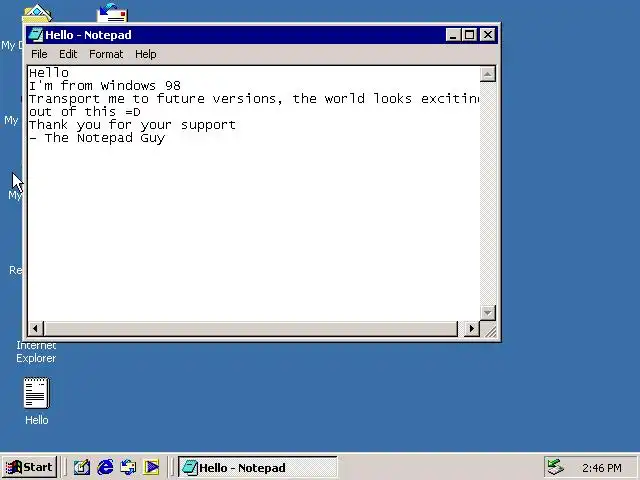Viewport: 640px width, 480px height.
Task: Click the line "out of this =D"
Action: pos(85,112)
